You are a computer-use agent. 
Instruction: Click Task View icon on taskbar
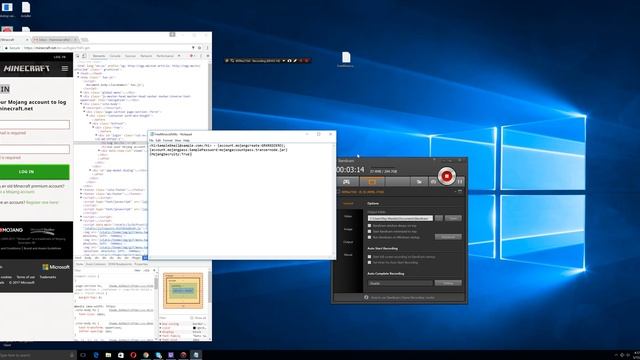[83, 355]
